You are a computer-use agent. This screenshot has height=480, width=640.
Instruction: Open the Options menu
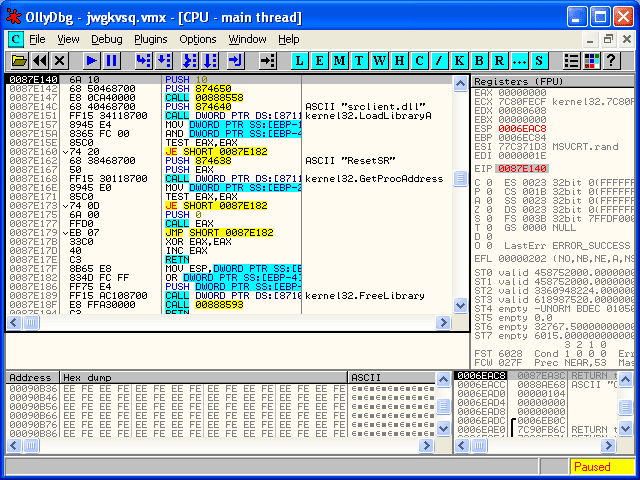point(198,39)
